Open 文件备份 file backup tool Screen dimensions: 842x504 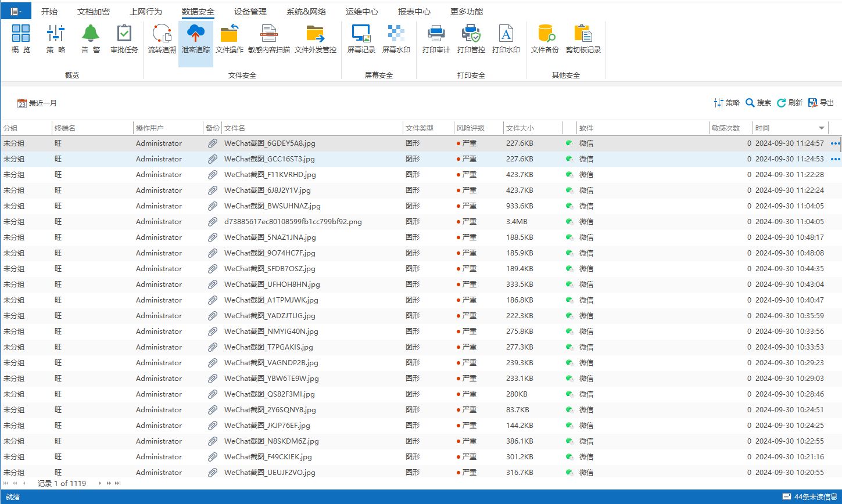click(x=545, y=39)
